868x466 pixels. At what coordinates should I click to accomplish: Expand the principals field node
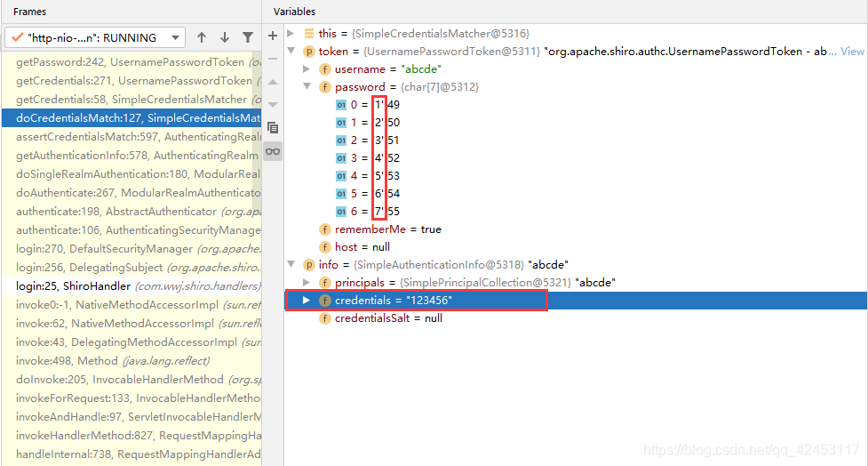307,283
